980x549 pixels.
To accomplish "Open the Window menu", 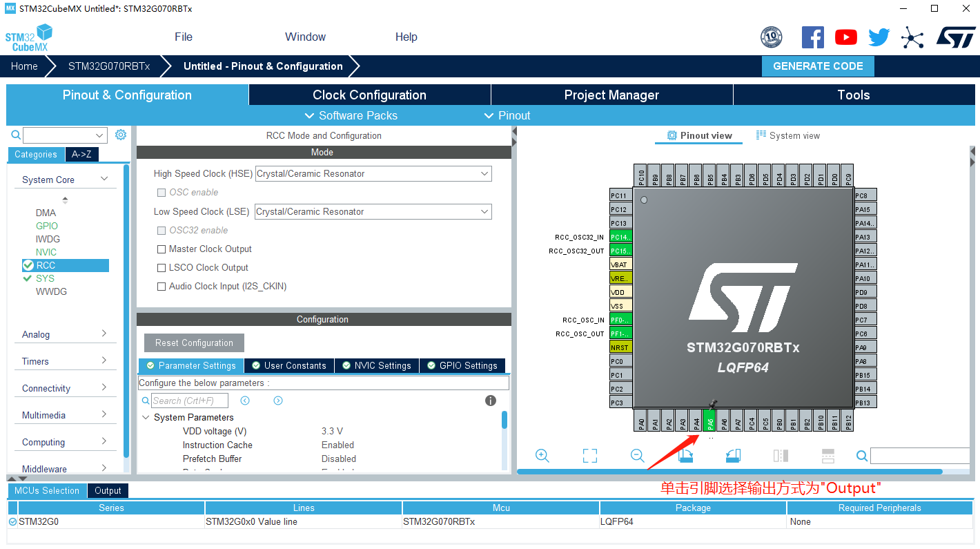I will pyautogui.click(x=306, y=37).
